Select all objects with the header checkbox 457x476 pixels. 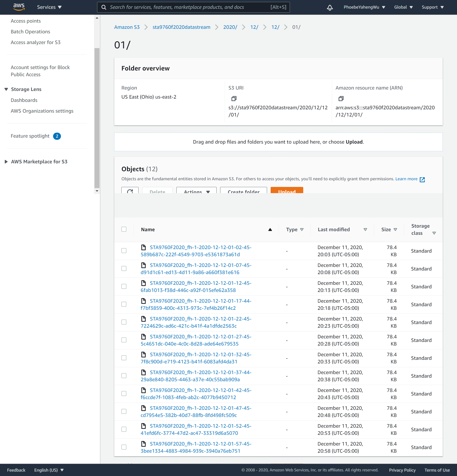coord(124,229)
